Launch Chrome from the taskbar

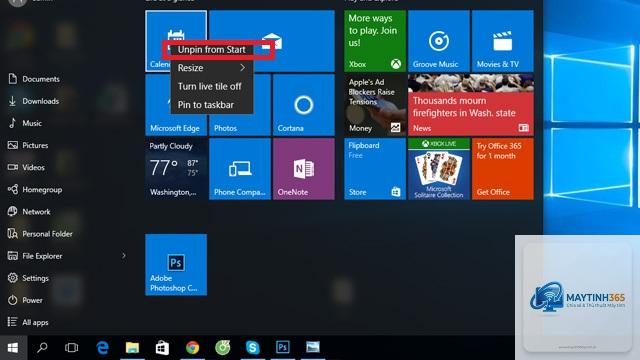[192, 348]
